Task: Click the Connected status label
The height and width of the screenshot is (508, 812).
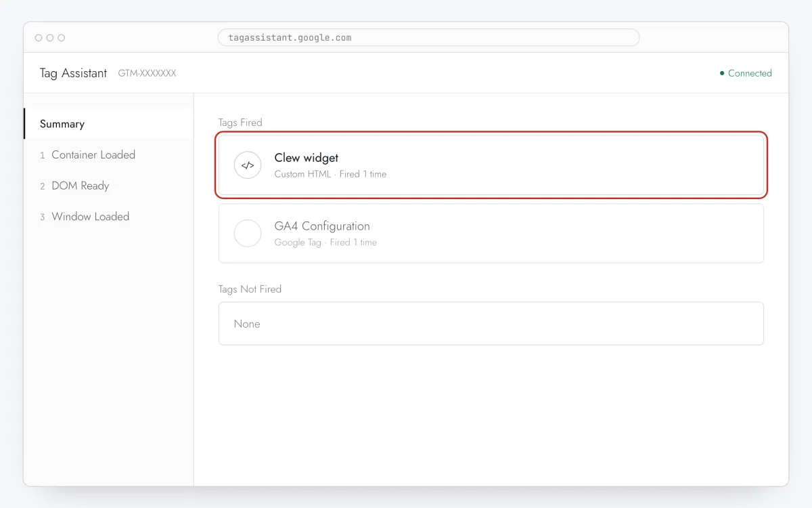Action: tap(750, 73)
